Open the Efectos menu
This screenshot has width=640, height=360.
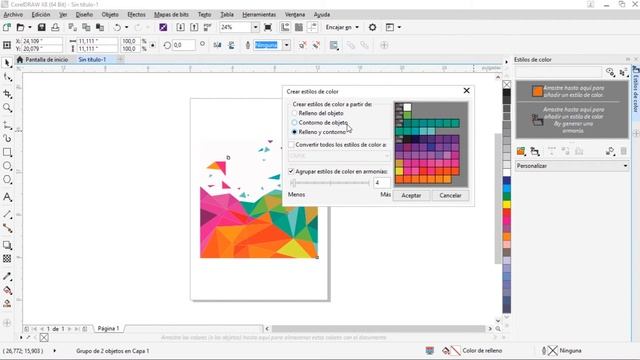click(136, 14)
